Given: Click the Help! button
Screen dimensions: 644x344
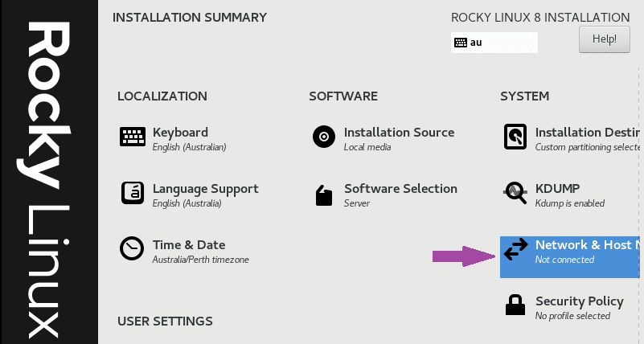Looking at the screenshot, I should [604, 39].
